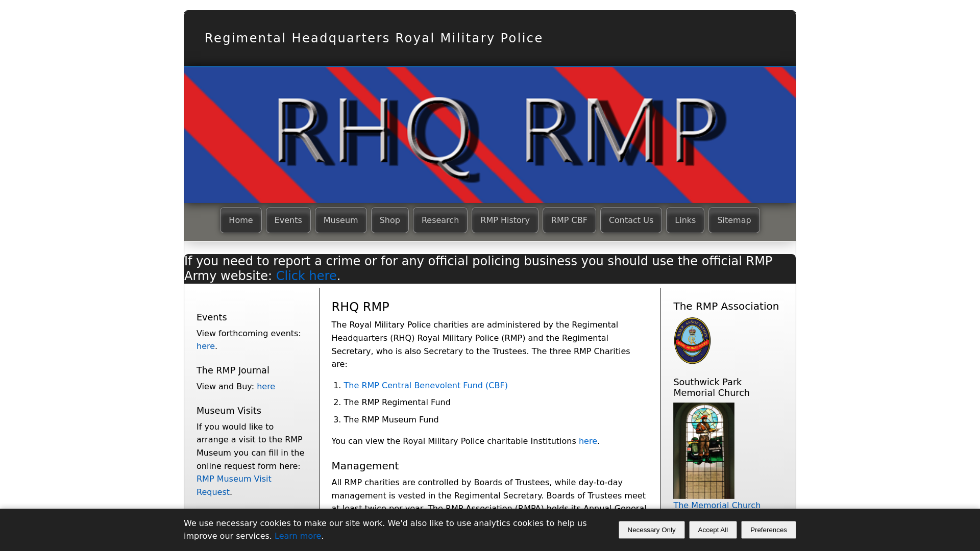Open the RMP Association badge emblem

click(x=692, y=341)
